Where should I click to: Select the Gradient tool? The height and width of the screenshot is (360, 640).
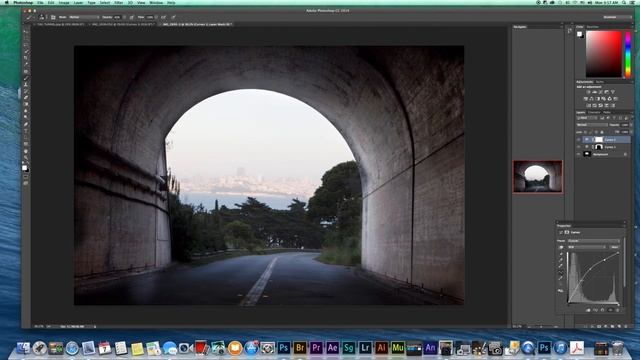26,104
